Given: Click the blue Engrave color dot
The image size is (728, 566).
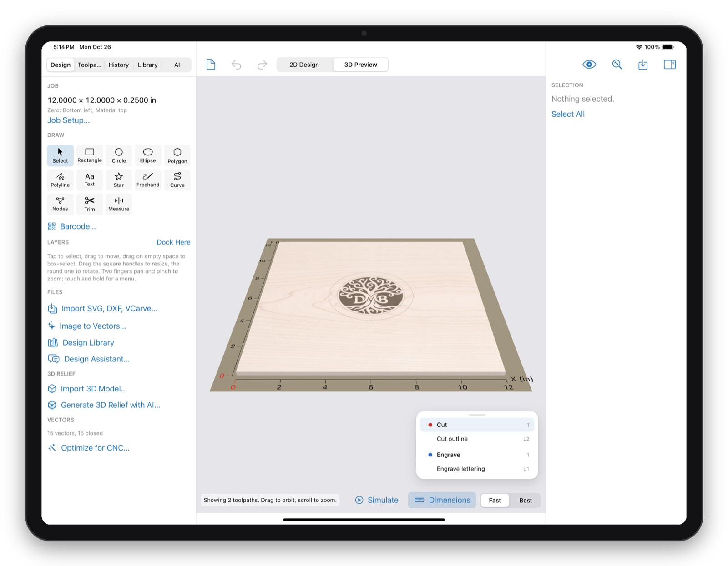Looking at the screenshot, I should (x=430, y=455).
